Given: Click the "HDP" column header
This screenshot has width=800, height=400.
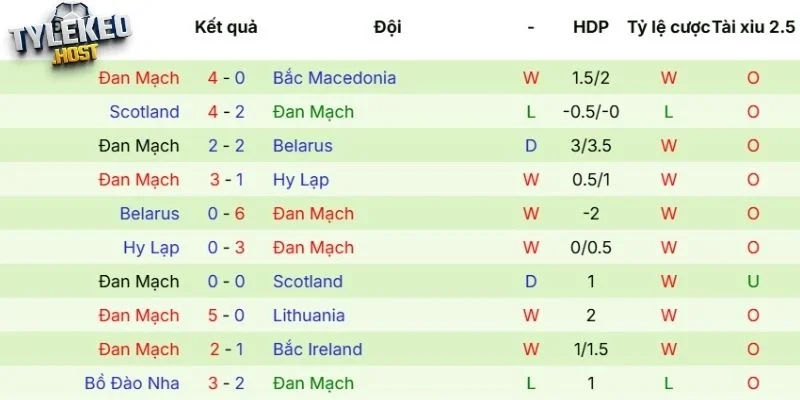Looking at the screenshot, I should pyautogui.click(x=591, y=27).
